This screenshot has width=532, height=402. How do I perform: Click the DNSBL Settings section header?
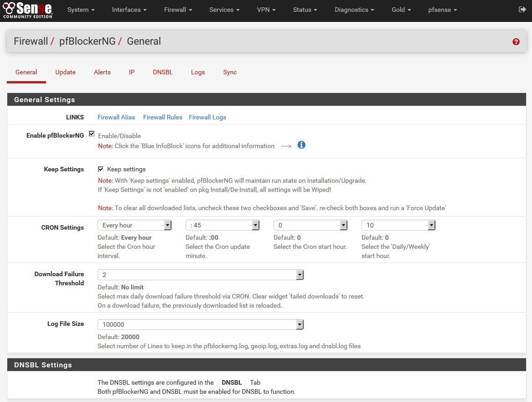[267, 365]
